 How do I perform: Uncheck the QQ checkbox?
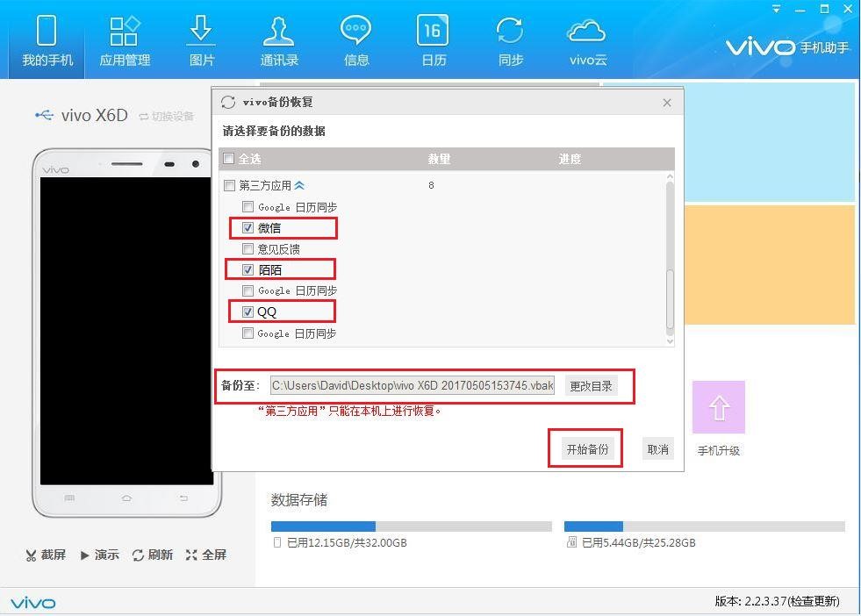pos(248,312)
